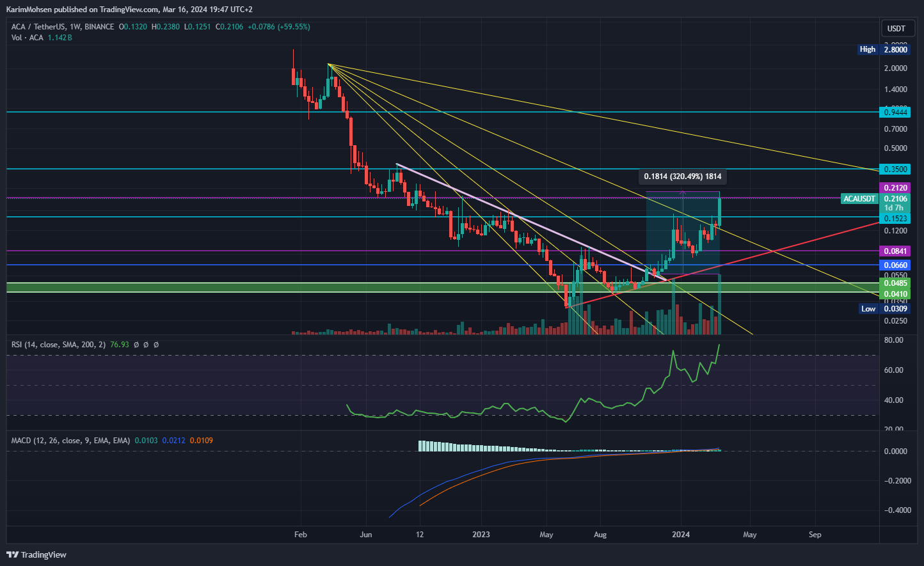The height and width of the screenshot is (566, 924).
Task: Select the Vol · ACA legend
Action: pyautogui.click(x=28, y=38)
